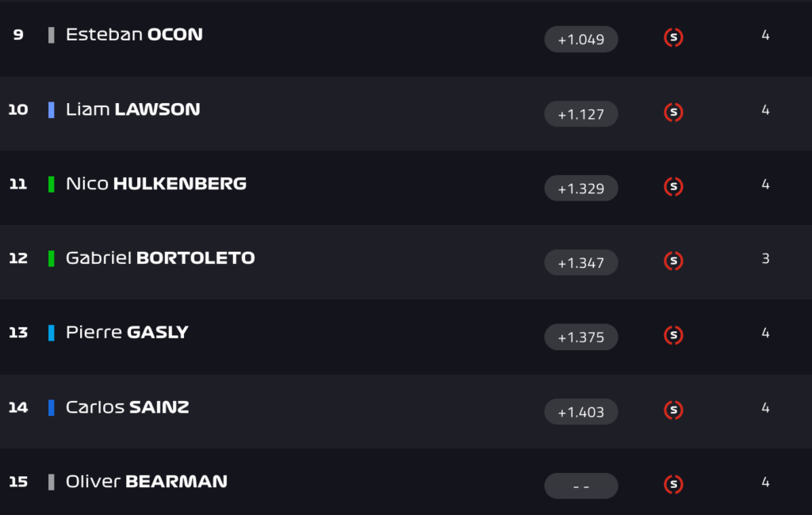
Task: Click the +1.049 gap time badge
Action: click(580, 40)
